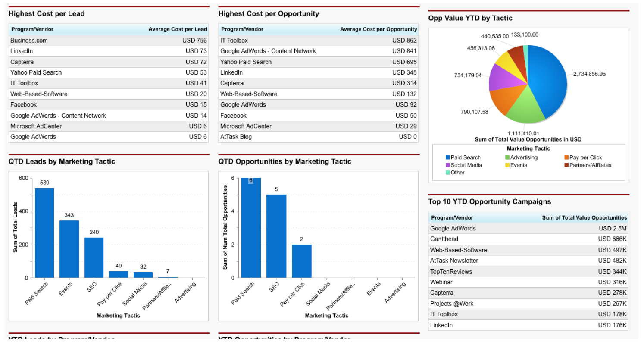Click the green Advertising legend swatch
The width and height of the screenshot is (644, 343).
coord(507,157)
